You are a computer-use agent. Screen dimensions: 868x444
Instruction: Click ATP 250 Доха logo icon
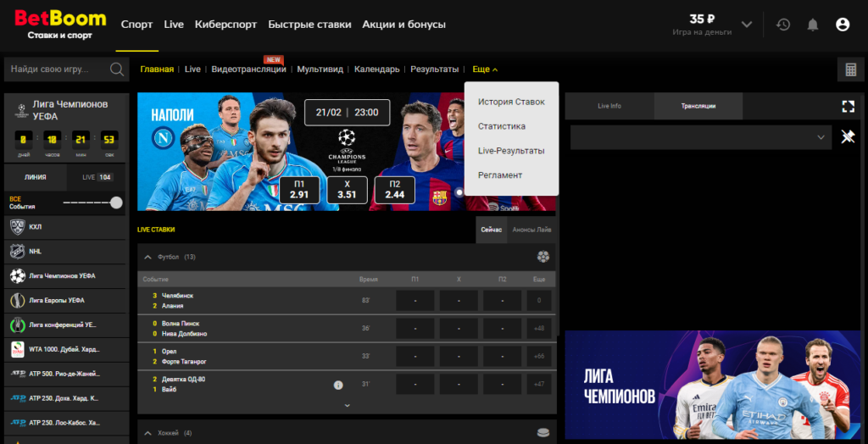pyautogui.click(x=18, y=398)
